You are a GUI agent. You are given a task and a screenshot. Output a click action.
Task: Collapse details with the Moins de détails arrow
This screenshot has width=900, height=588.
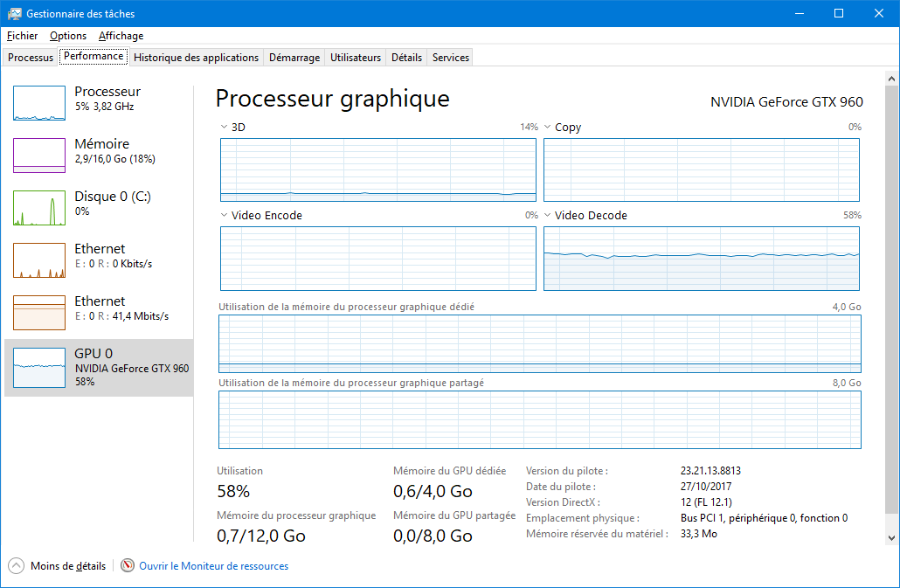[16, 566]
